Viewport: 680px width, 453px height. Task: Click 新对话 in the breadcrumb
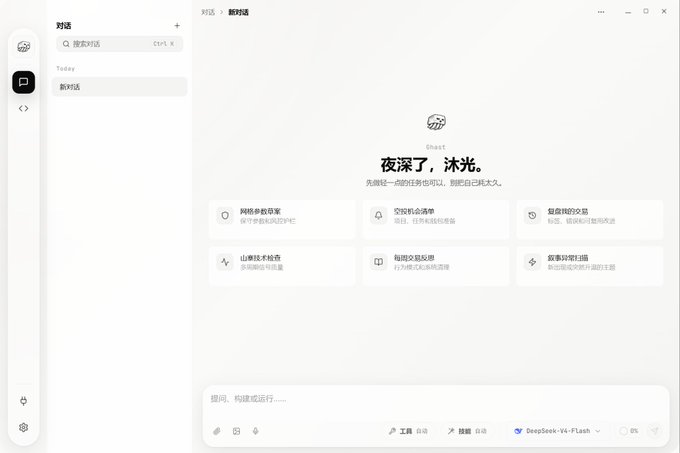coord(239,12)
